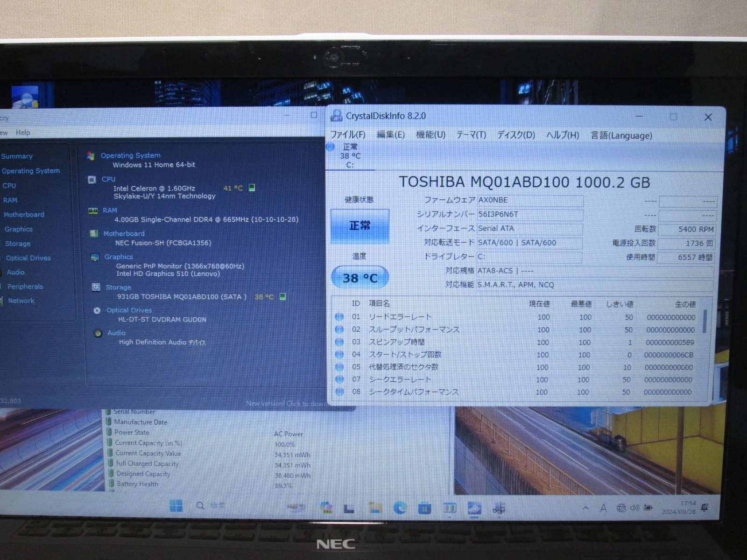This screenshot has height=560, width=747.
Task: Open the Motherboard heading link in summary
Action: [x=124, y=234]
